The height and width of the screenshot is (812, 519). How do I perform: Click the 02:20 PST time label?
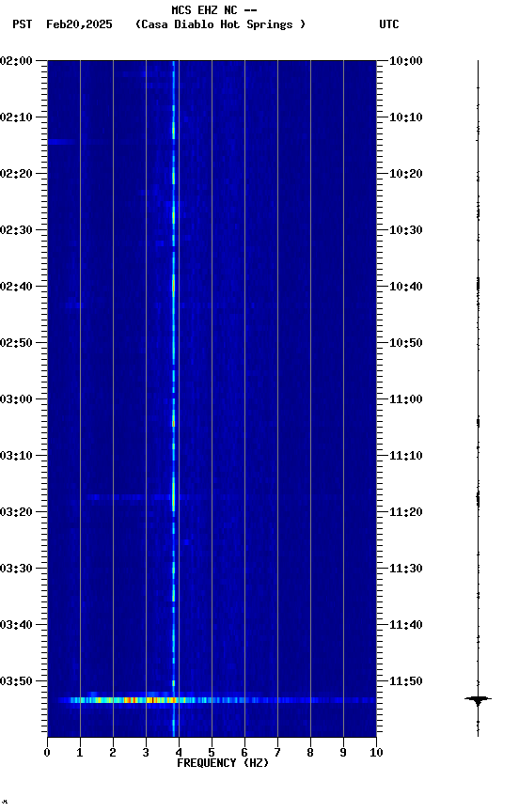coord(16,174)
